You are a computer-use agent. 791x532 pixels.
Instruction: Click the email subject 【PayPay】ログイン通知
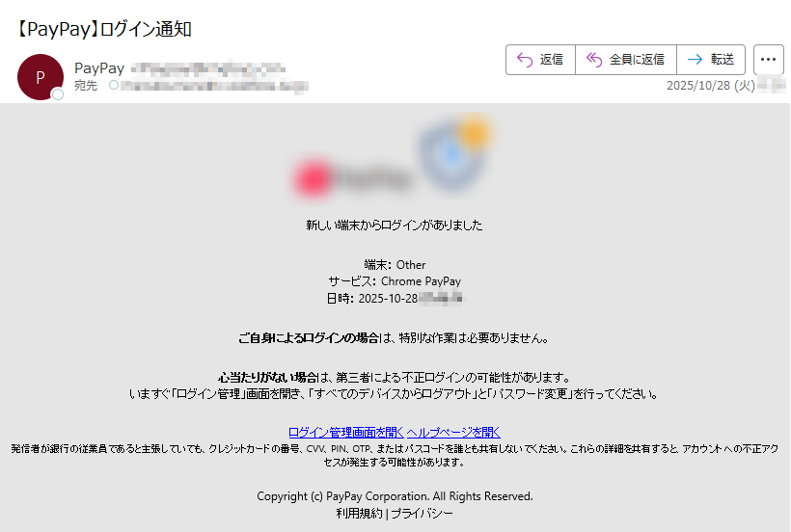tap(103, 29)
